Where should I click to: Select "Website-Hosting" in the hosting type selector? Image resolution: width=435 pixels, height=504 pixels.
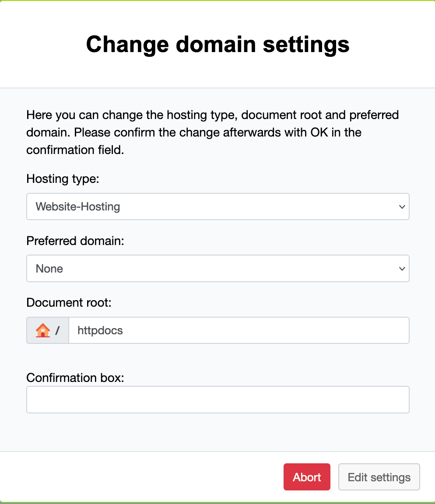[217, 206]
